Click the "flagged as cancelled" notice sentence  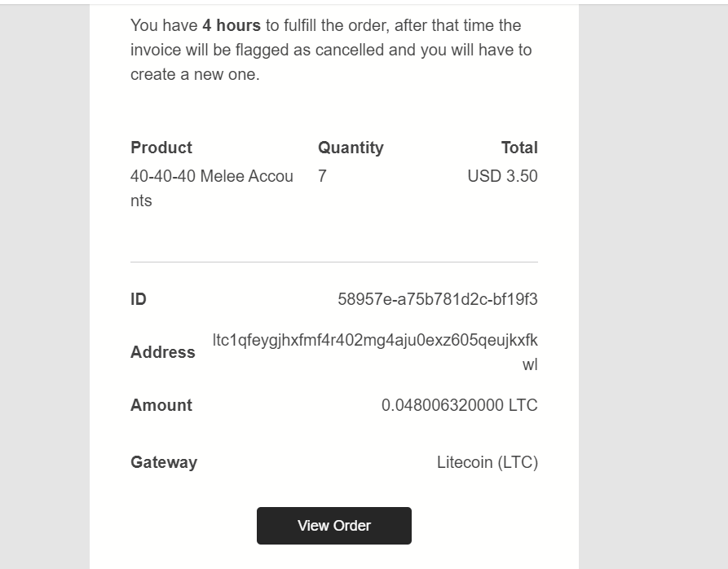[x=330, y=50]
